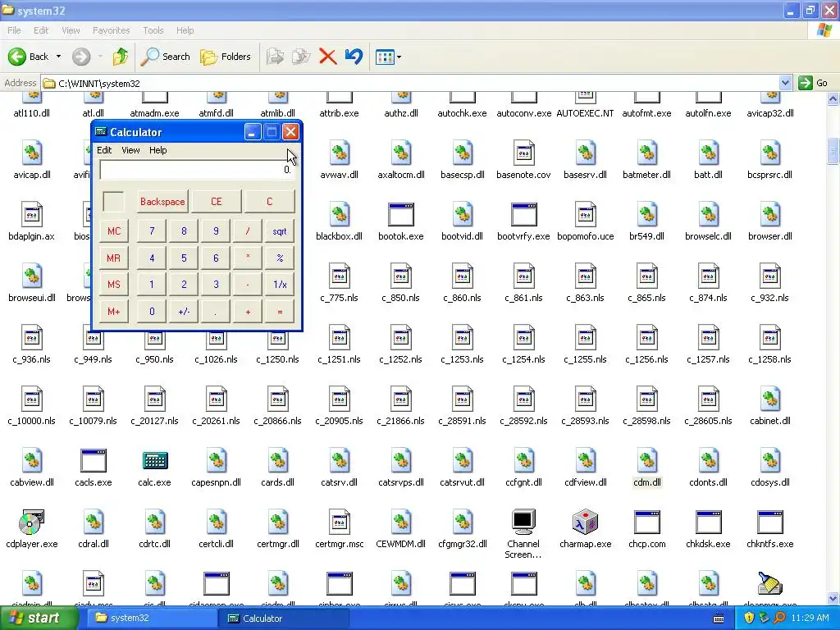Open the Back button history dropdown
Screen dimensions: 840x630
58,57
